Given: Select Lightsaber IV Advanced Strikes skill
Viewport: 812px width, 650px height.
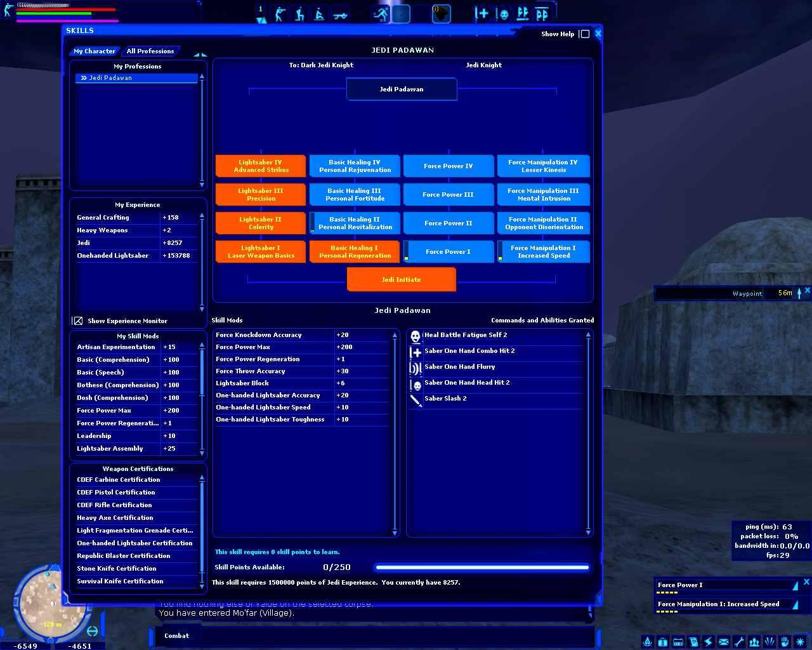Looking at the screenshot, I should point(261,166).
